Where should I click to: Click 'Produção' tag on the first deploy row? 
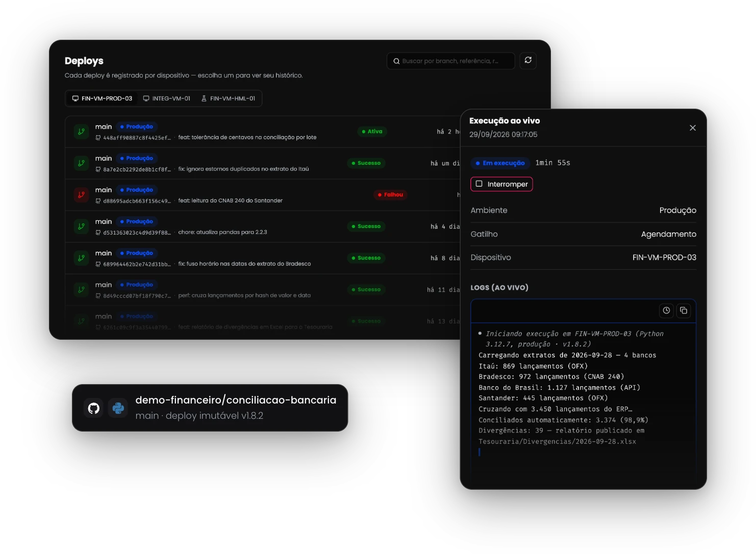point(137,127)
